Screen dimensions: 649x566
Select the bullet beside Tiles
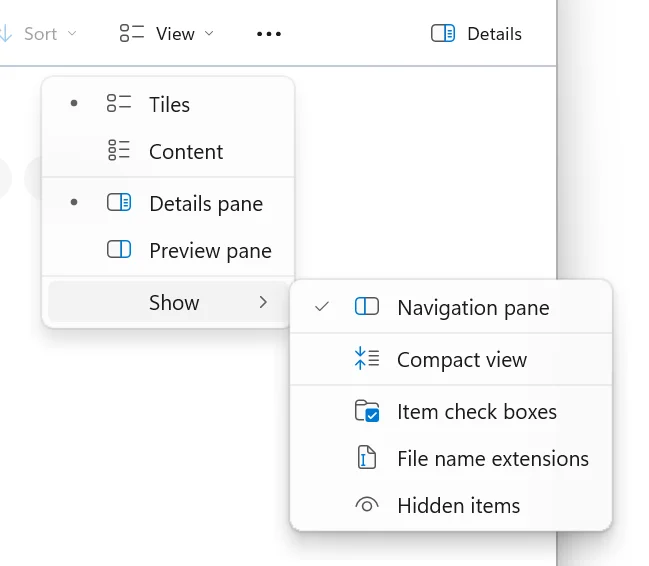74,104
